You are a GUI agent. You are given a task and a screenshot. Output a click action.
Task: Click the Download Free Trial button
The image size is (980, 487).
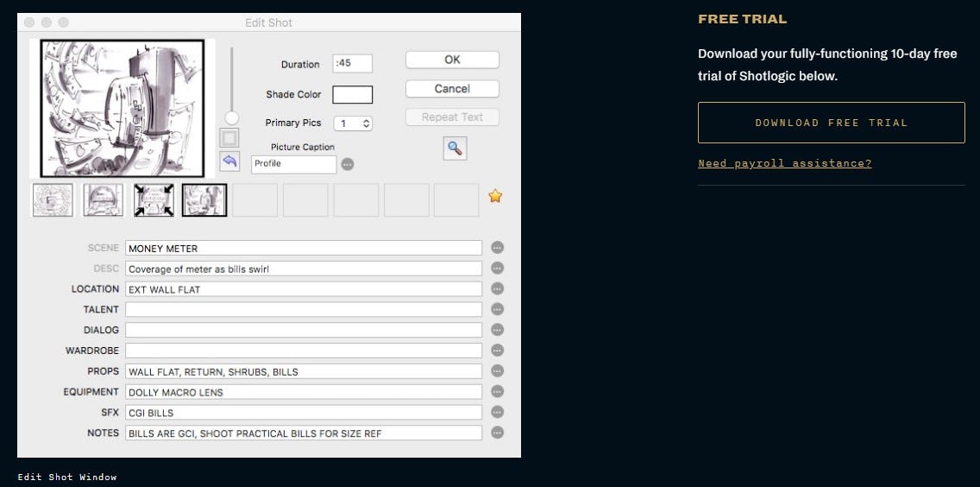pyautogui.click(x=831, y=123)
